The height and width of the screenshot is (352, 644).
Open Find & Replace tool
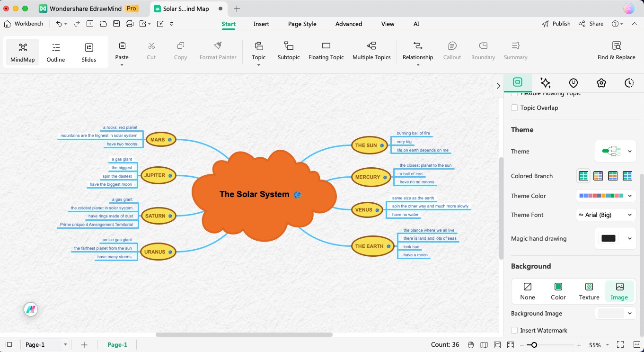(x=616, y=51)
